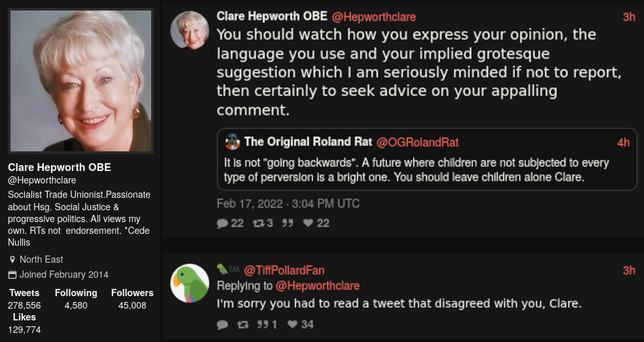Click the reply bubble icon on Clare's tweet
644x342 pixels.
[x=223, y=223]
